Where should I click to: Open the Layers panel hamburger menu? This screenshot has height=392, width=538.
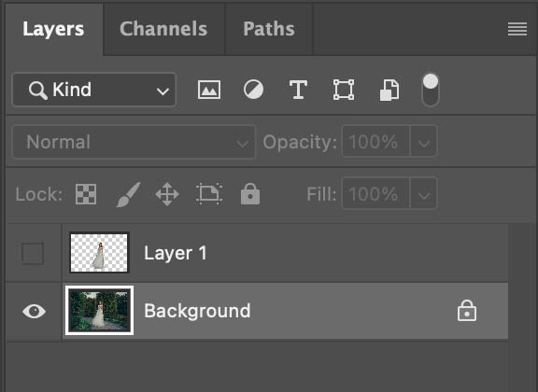click(x=517, y=29)
